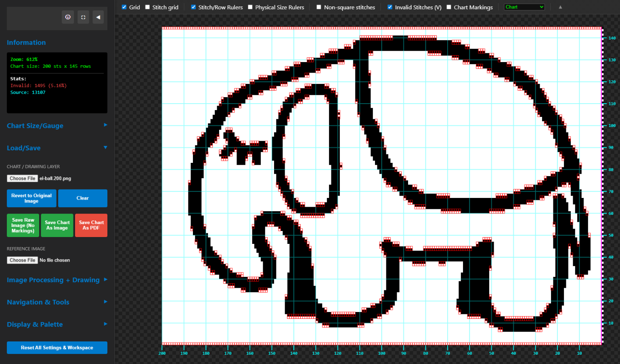Click Save Chart As Image button
The image size is (620, 364).
pos(57,225)
